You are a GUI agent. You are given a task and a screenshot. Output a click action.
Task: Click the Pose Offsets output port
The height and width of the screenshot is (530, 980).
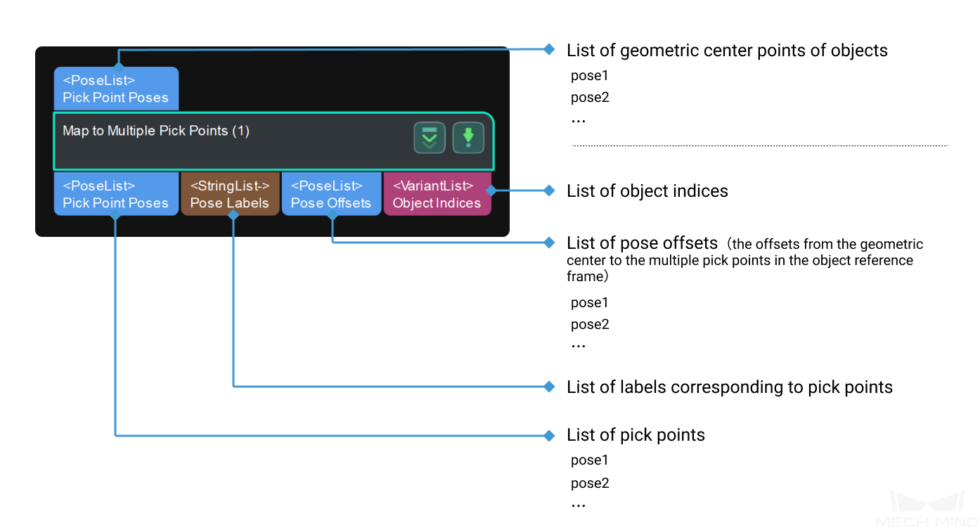click(331, 195)
